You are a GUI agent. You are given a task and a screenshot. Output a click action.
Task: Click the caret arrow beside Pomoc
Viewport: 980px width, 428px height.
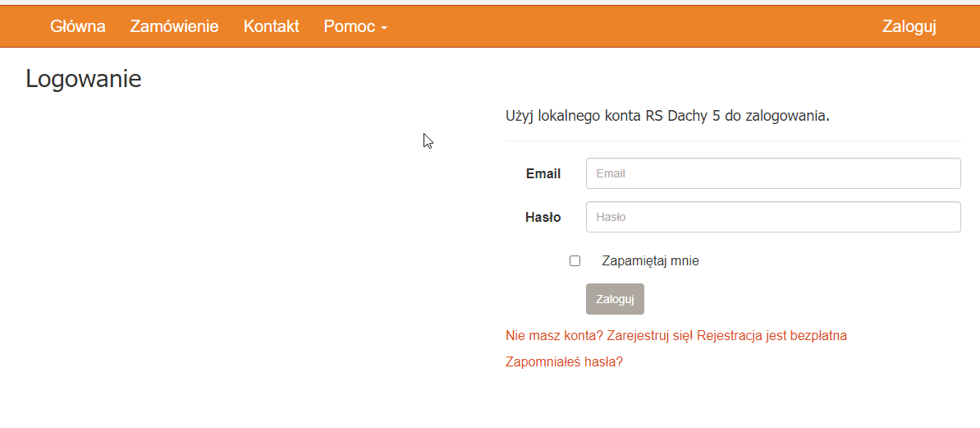(383, 28)
